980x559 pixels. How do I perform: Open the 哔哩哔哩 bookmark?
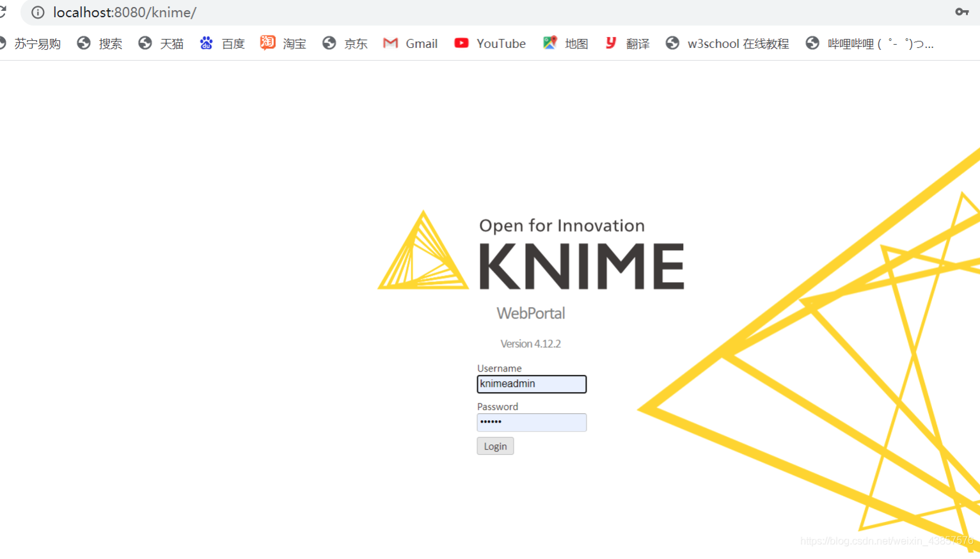point(870,43)
